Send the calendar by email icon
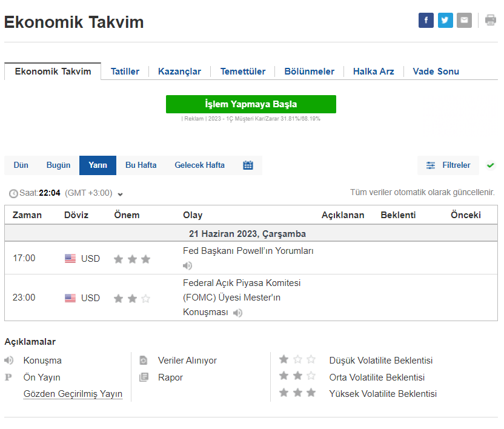Screen dimensions: 504x429 click(x=464, y=21)
